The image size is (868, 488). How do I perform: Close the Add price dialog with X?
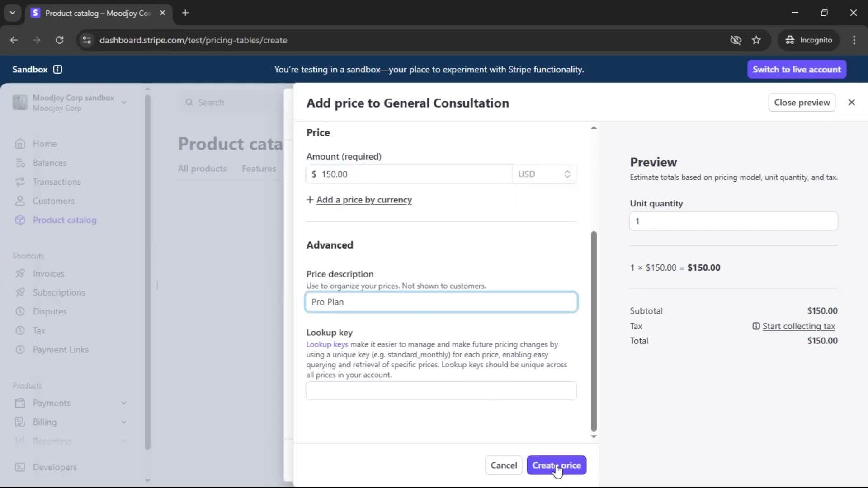pos(851,103)
